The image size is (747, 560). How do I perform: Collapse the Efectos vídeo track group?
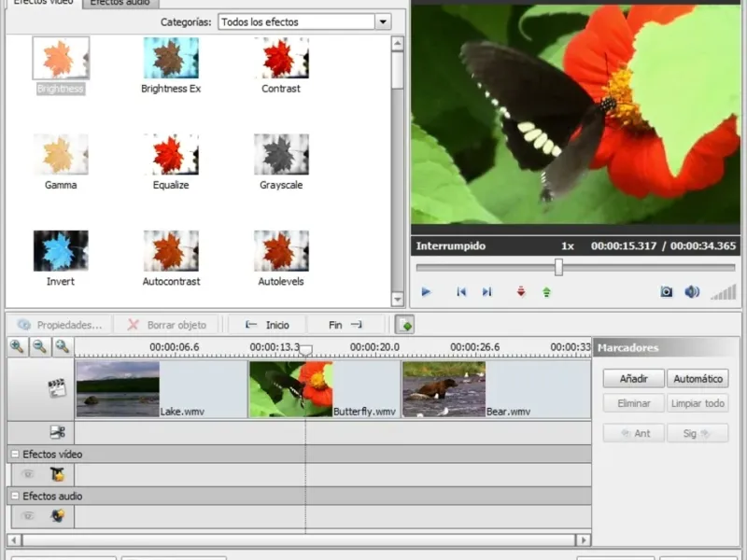tap(15, 455)
